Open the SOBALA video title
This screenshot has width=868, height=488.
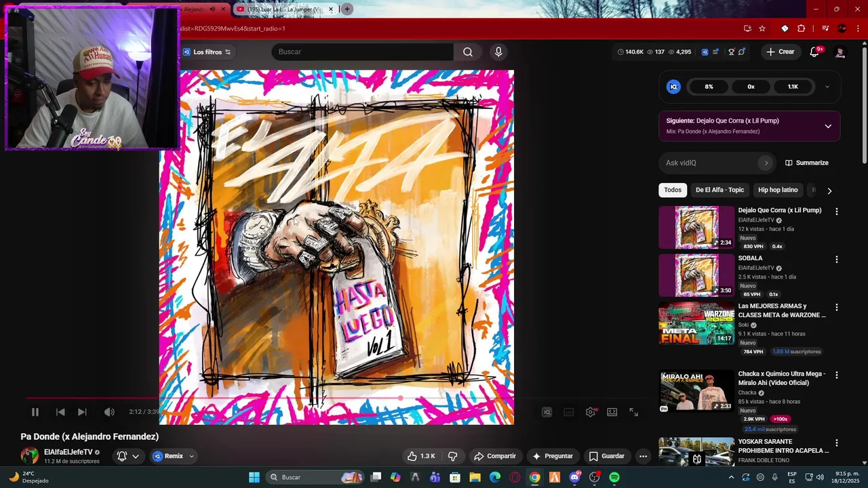tap(750, 258)
